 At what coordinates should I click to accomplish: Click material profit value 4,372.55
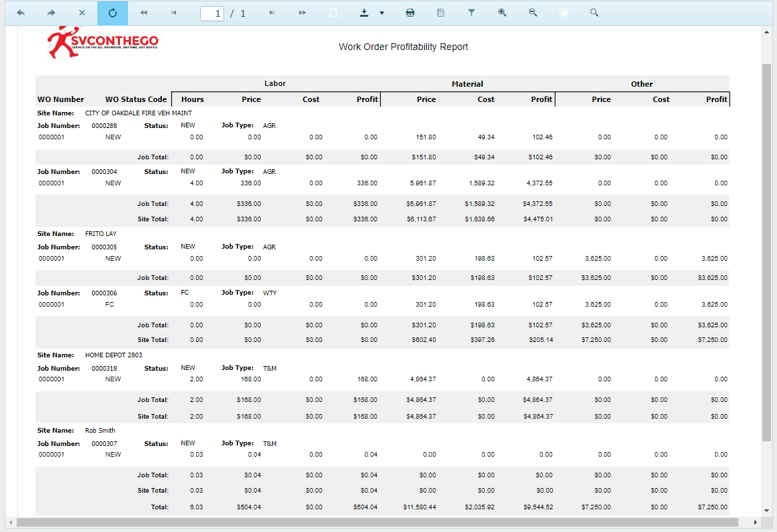click(539, 183)
